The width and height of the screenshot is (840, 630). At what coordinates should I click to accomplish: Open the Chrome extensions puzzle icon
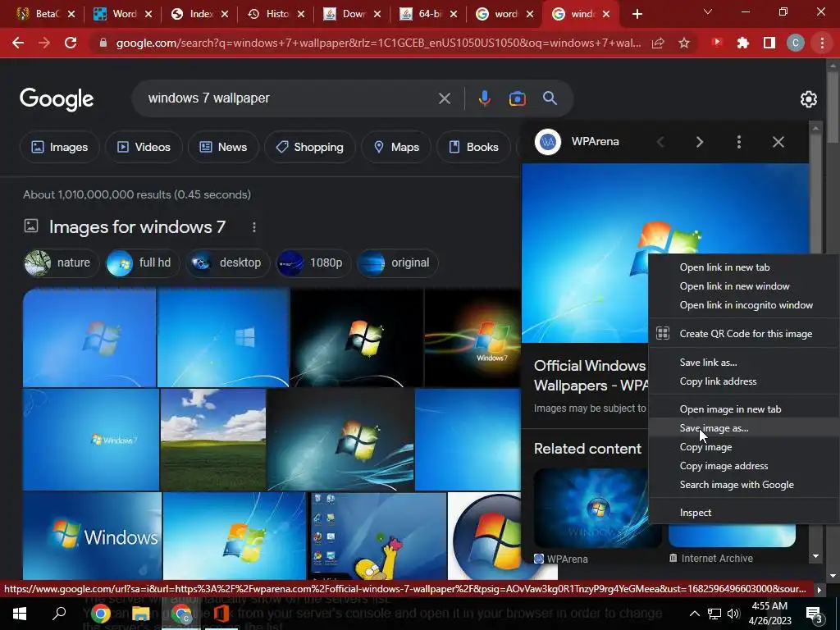pos(742,43)
